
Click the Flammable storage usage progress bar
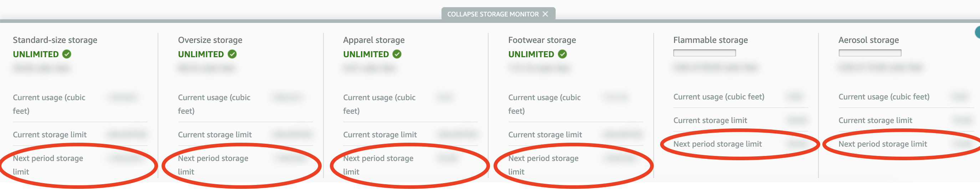(x=704, y=53)
